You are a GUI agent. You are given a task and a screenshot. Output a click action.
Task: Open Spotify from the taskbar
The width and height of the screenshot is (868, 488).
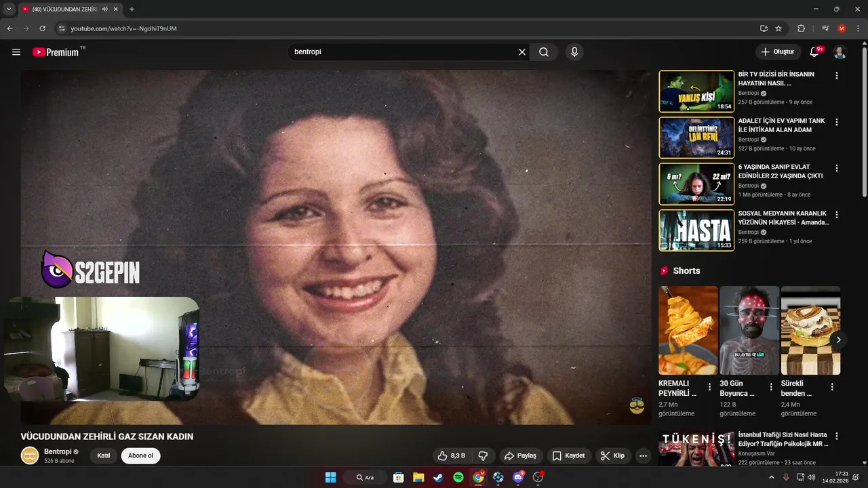pyautogui.click(x=458, y=477)
